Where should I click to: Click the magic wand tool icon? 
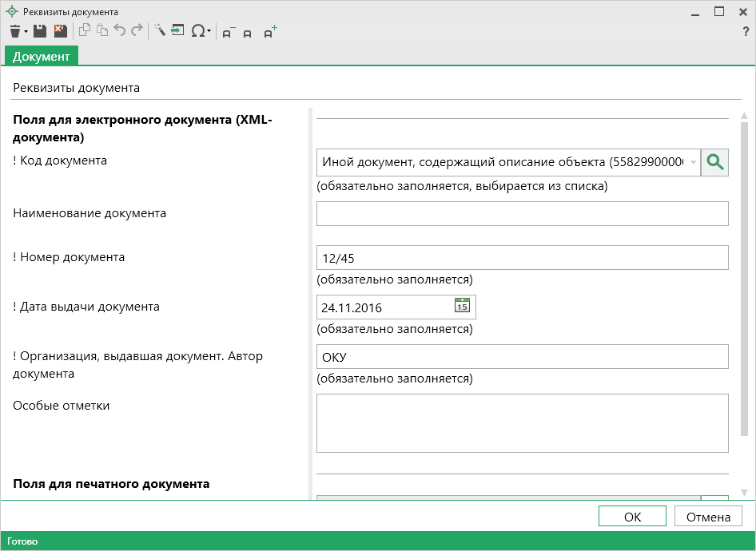[159, 31]
